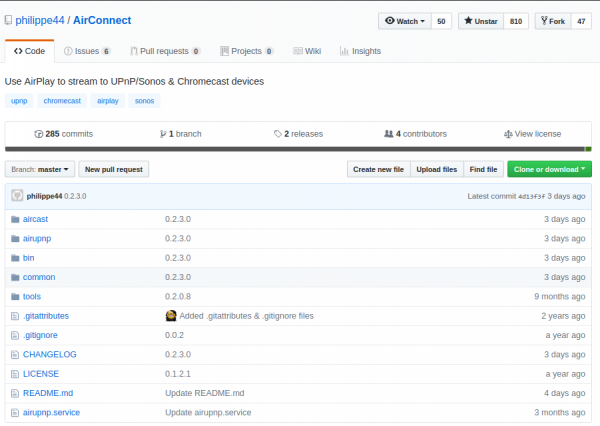Open 'Added .gitattributes & .gitignore files' commit
Screen dimensions: 600x426
pos(246,316)
